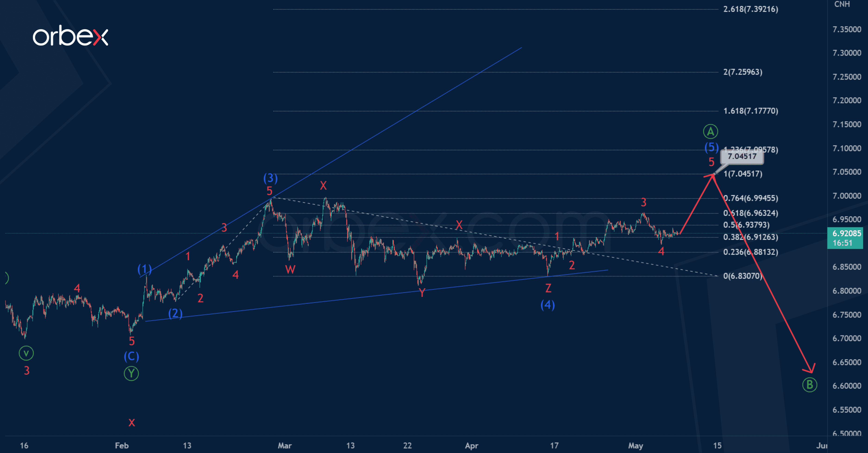Image resolution: width=868 pixels, height=453 pixels.
Task: Click the blue (2) wave label
Action: [x=175, y=314]
